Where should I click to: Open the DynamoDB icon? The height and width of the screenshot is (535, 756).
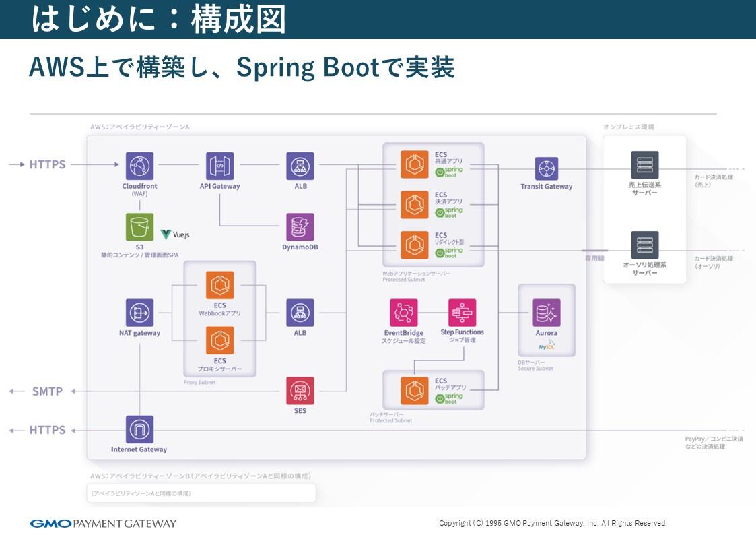click(300, 227)
